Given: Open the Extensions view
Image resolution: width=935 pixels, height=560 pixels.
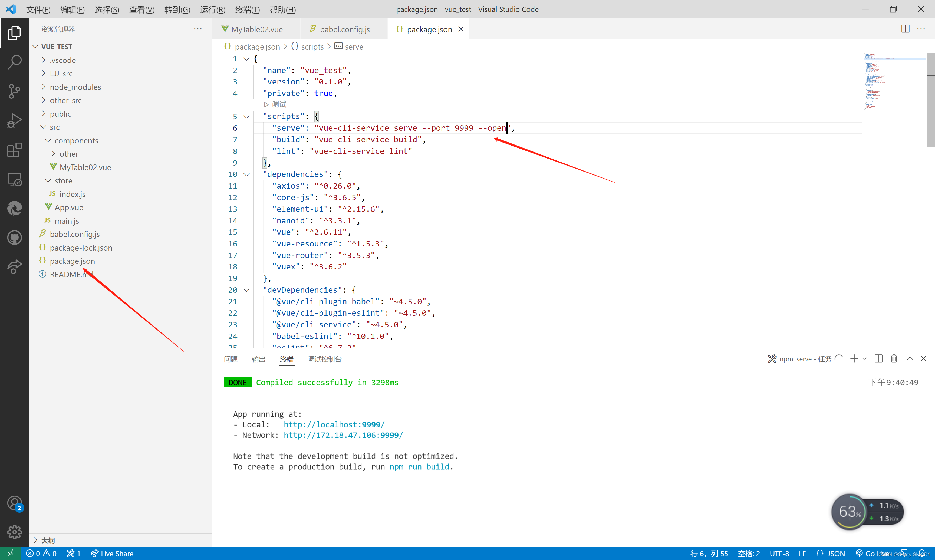Looking at the screenshot, I should (x=14, y=150).
